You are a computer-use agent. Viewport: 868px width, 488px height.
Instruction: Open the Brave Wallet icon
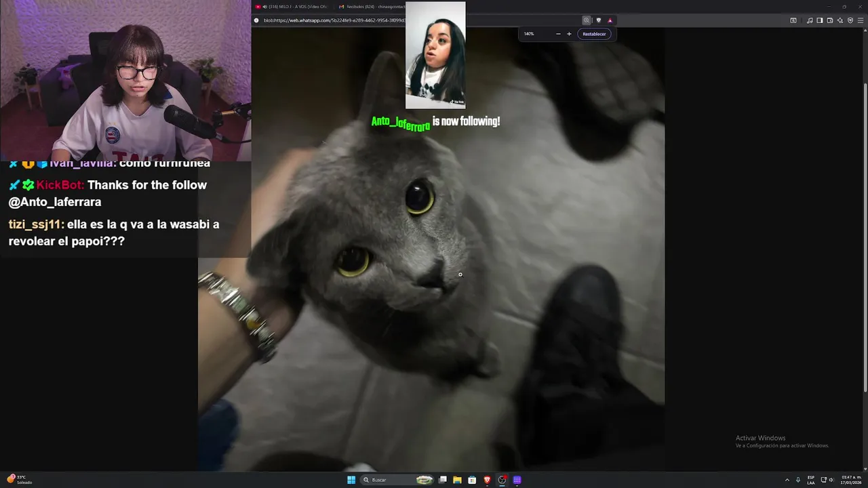pos(830,20)
